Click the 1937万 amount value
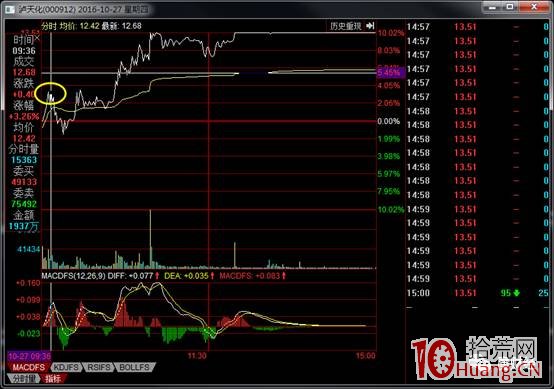 point(24,226)
